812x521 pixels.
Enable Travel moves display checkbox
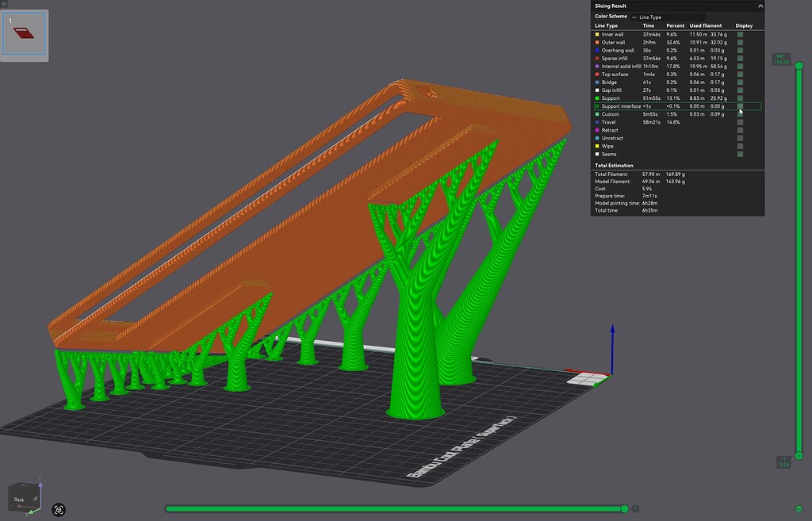(x=740, y=122)
